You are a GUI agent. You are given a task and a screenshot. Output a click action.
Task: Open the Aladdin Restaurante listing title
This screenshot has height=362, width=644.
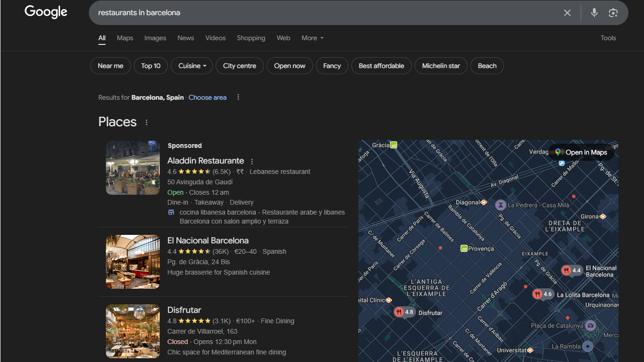point(206,161)
